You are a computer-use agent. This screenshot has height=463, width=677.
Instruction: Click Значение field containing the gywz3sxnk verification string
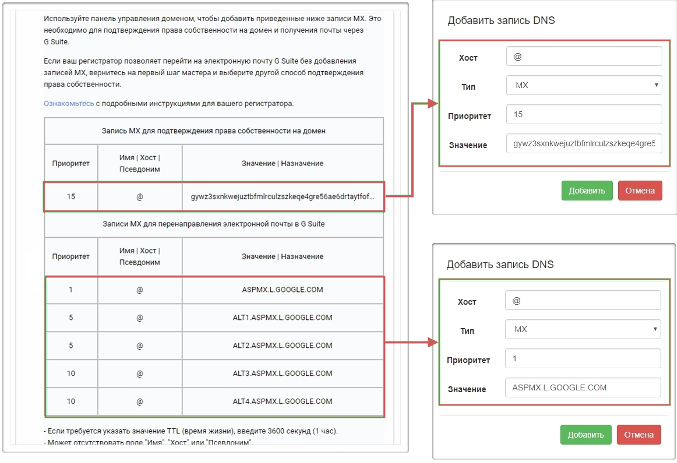(x=584, y=144)
